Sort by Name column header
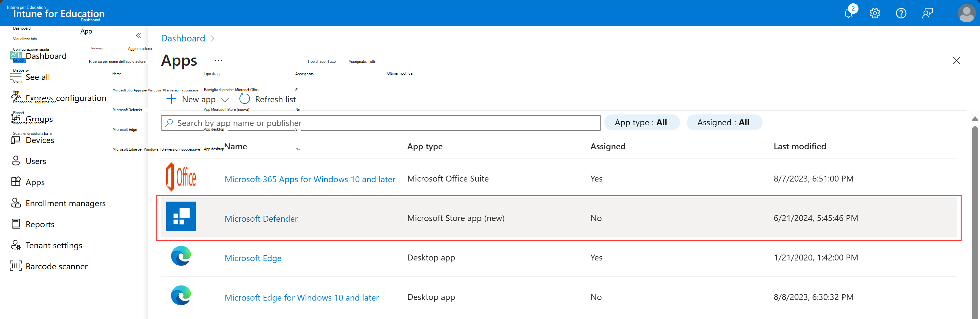 pyautogui.click(x=236, y=146)
